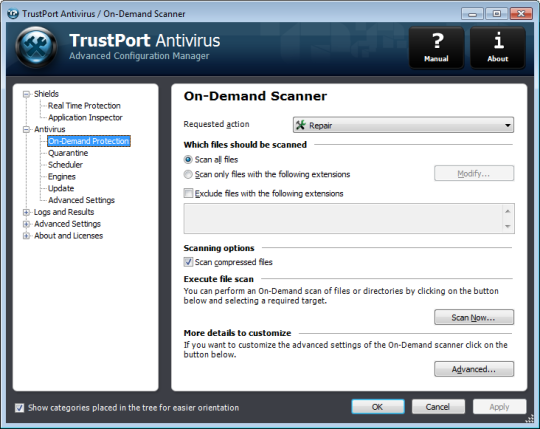Collapse the Shields tree node

[x=26, y=94]
